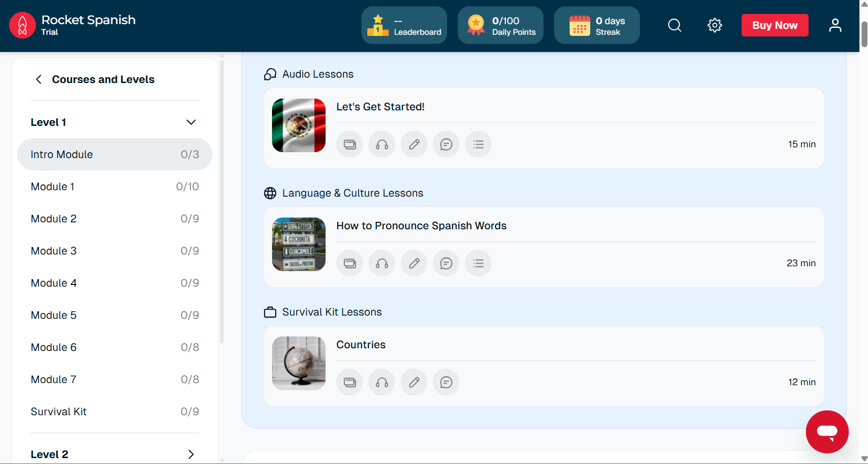Open the red chat support bubble

827,431
